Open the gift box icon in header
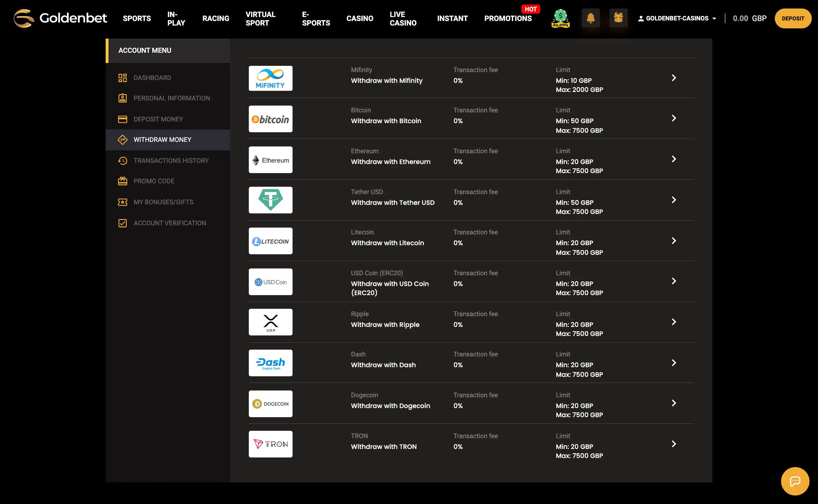 (x=618, y=18)
